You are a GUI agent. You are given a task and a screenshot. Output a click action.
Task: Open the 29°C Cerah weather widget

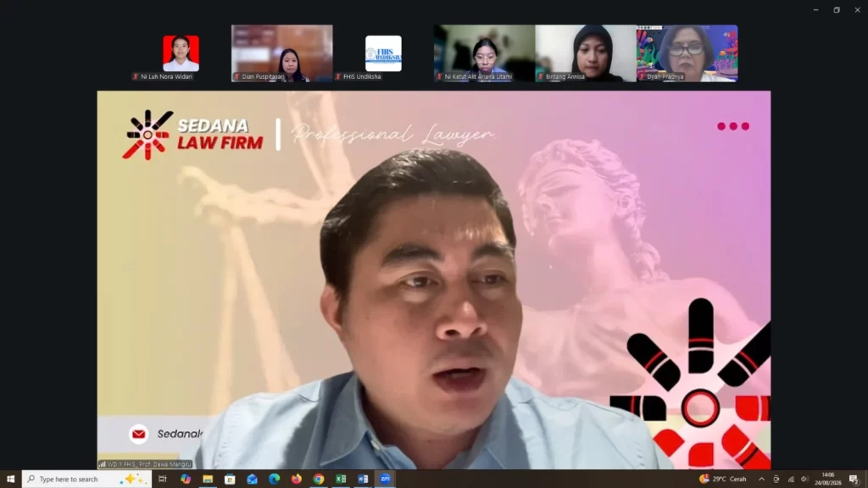(723, 480)
